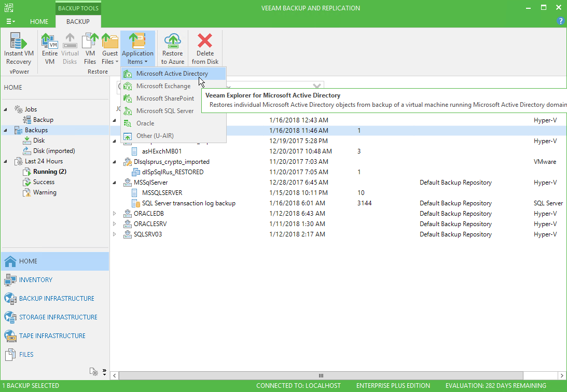Screen dimensions: 567x392
Task: Collapse the MSSqlServer backup row
Action: [x=114, y=183]
